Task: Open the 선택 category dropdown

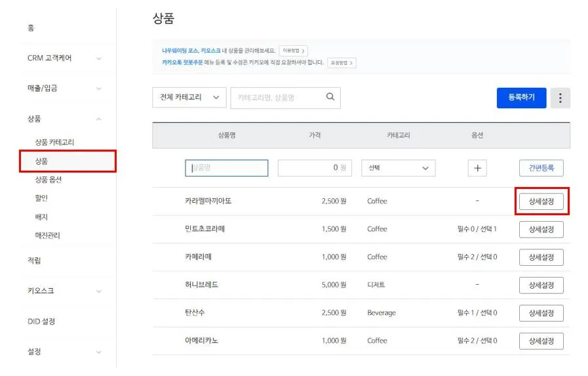Action: [399, 168]
